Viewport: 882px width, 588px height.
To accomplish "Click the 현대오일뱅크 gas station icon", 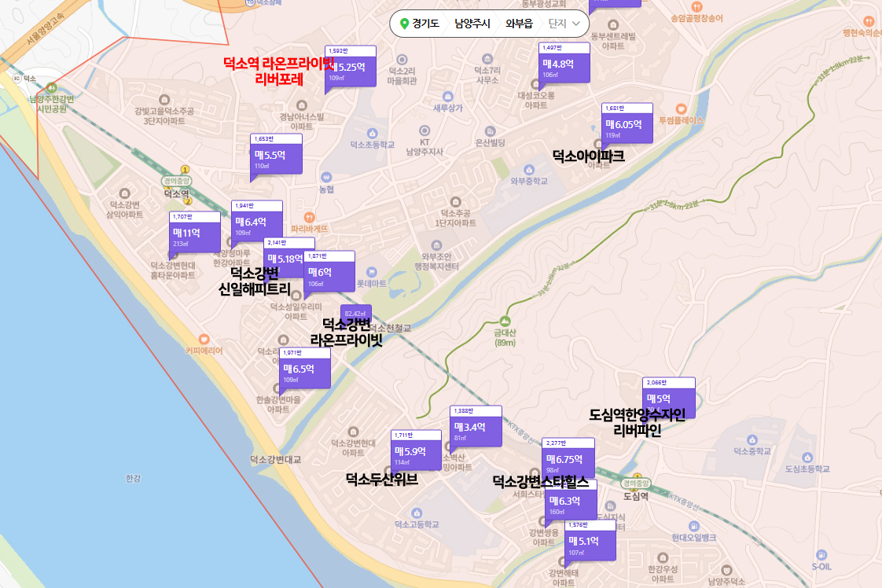I will (x=693, y=527).
